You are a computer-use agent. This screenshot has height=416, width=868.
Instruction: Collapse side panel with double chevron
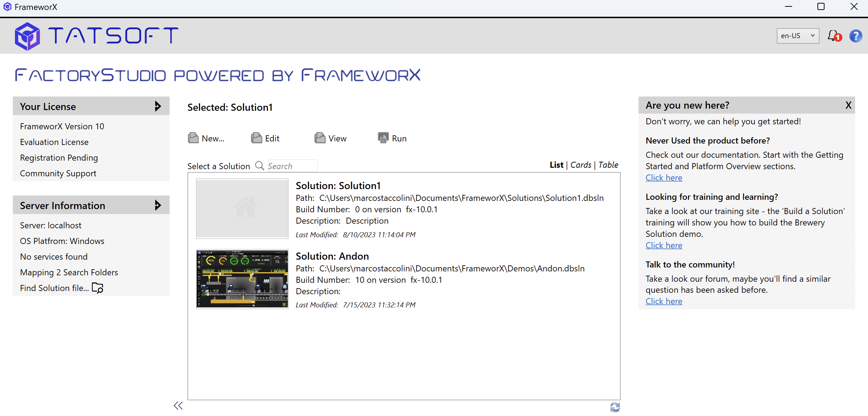click(178, 405)
